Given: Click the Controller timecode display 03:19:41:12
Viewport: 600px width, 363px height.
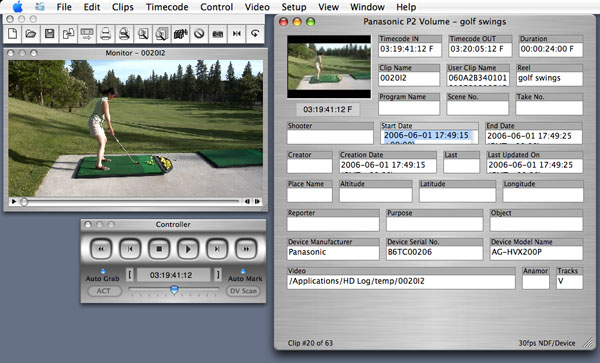Looking at the screenshot, I should [x=174, y=275].
